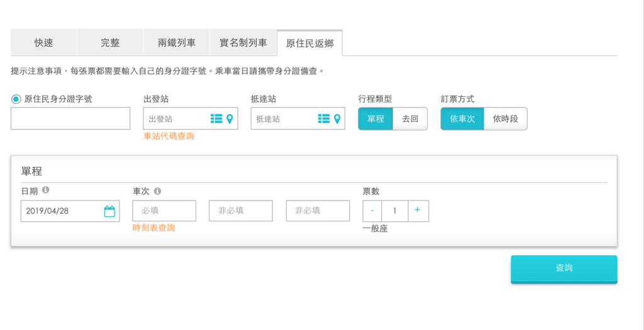Select the 原住民身分證字號 radio button
This screenshot has height=330, width=644.
click(x=16, y=99)
